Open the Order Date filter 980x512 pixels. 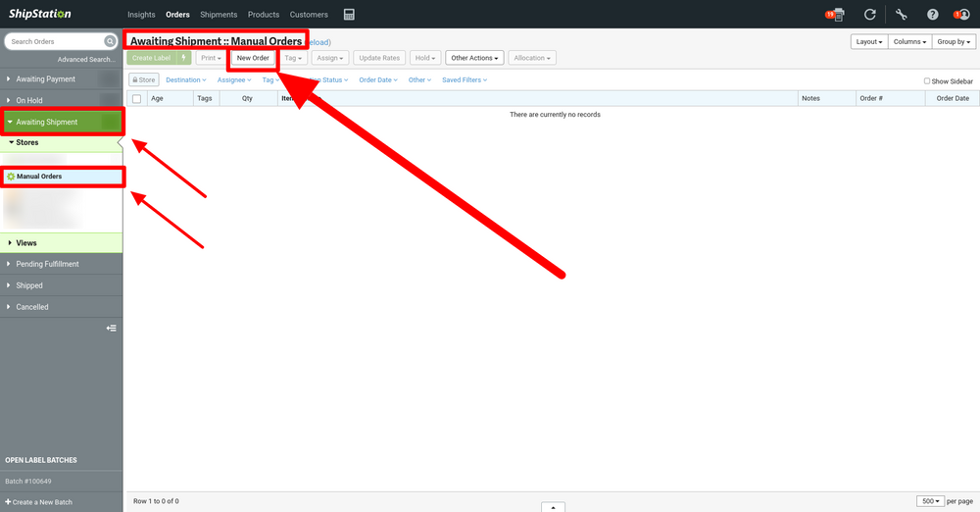tap(378, 80)
